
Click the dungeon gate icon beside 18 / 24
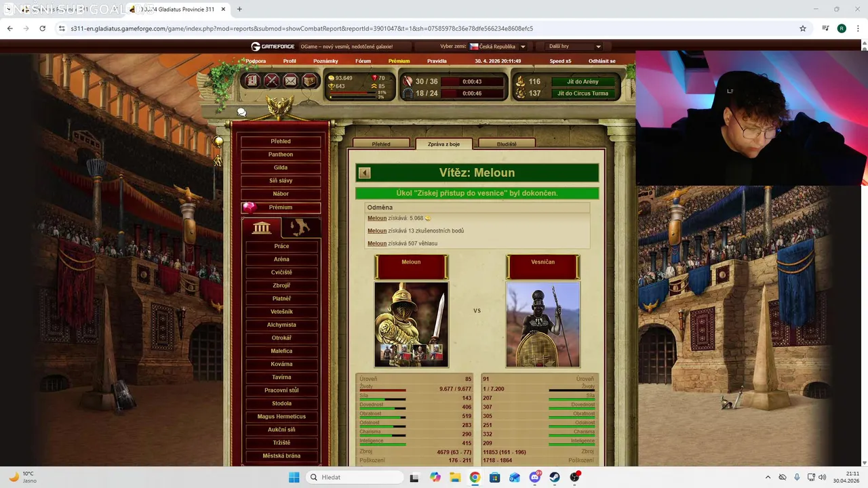(408, 94)
